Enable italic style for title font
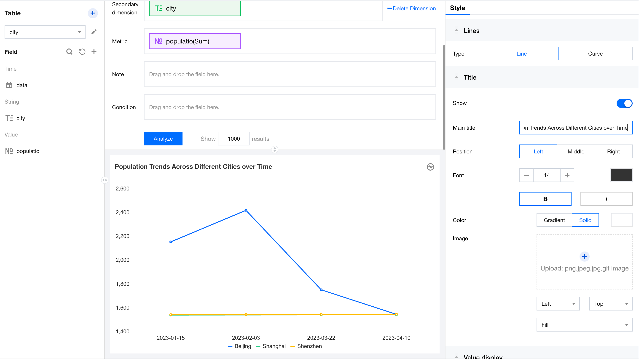The image size is (639, 364). point(606,199)
